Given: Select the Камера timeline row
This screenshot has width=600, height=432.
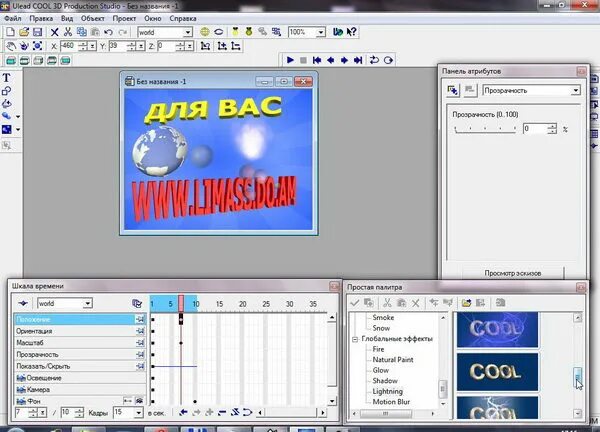Looking at the screenshot, I should [x=80, y=390].
